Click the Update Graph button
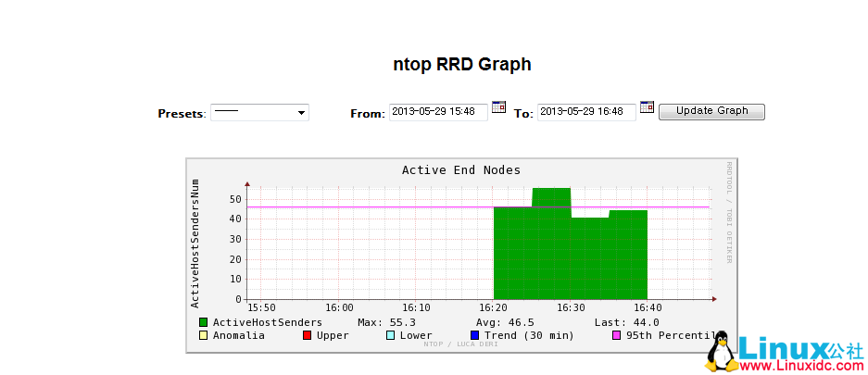 (711, 111)
